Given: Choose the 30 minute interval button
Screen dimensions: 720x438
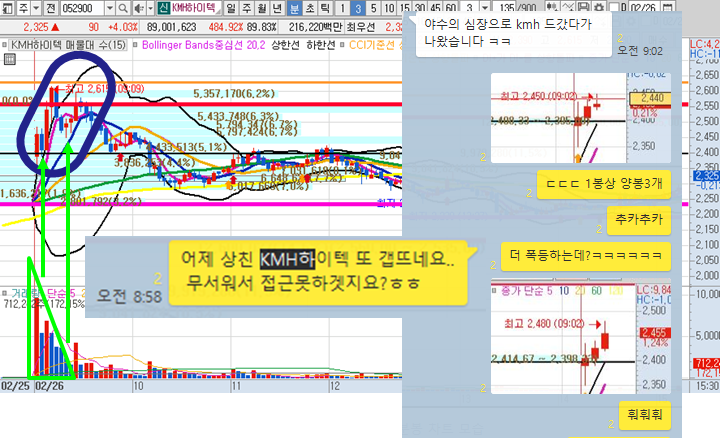Looking at the screenshot, I should [420, 8].
